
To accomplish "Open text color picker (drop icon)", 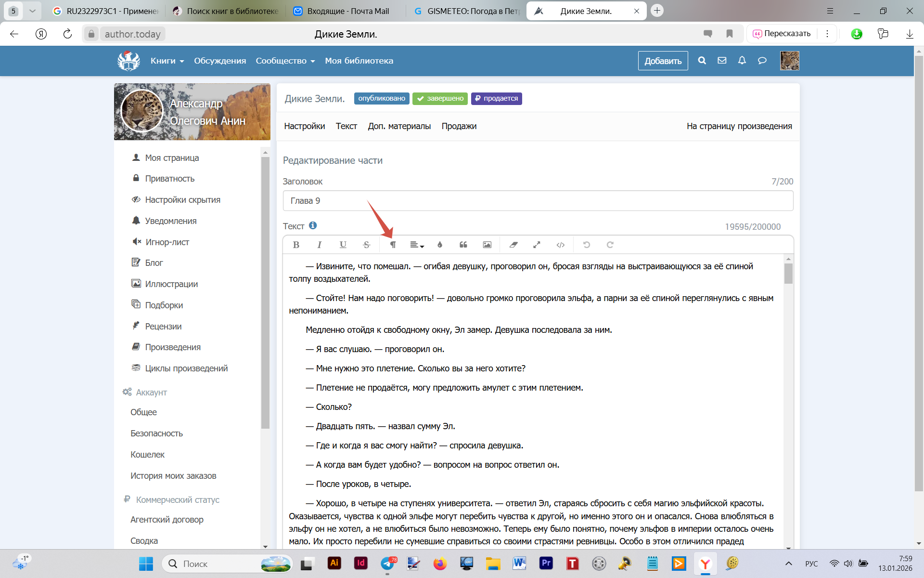I will click(439, 245).
